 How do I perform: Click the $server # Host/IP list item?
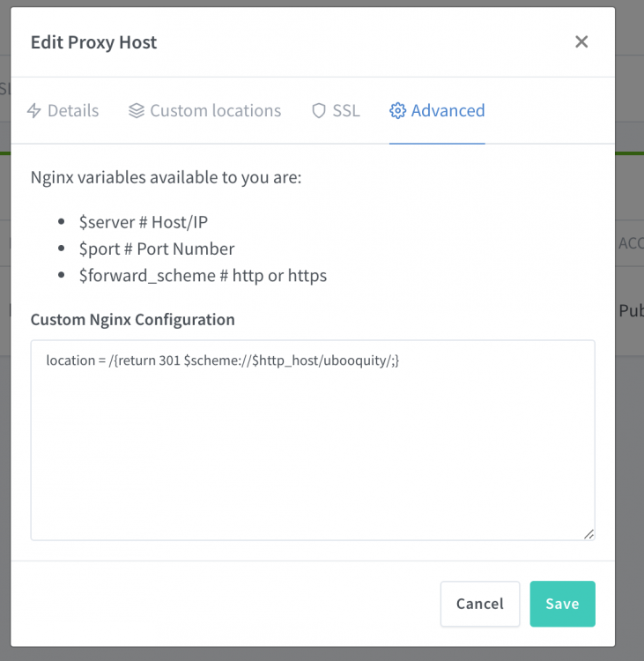[x=144, y=222]
